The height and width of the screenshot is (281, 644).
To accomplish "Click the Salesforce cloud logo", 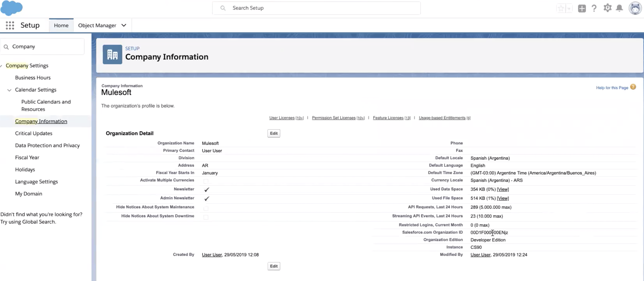I will click(x=12, y=8).
